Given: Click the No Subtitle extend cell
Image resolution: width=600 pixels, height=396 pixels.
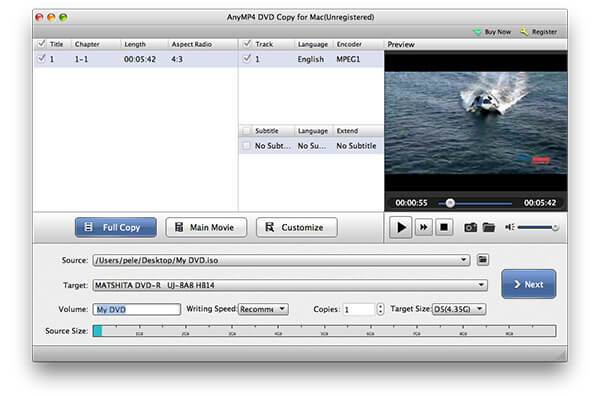Looking at the screenshot, I should coord(356,146).
